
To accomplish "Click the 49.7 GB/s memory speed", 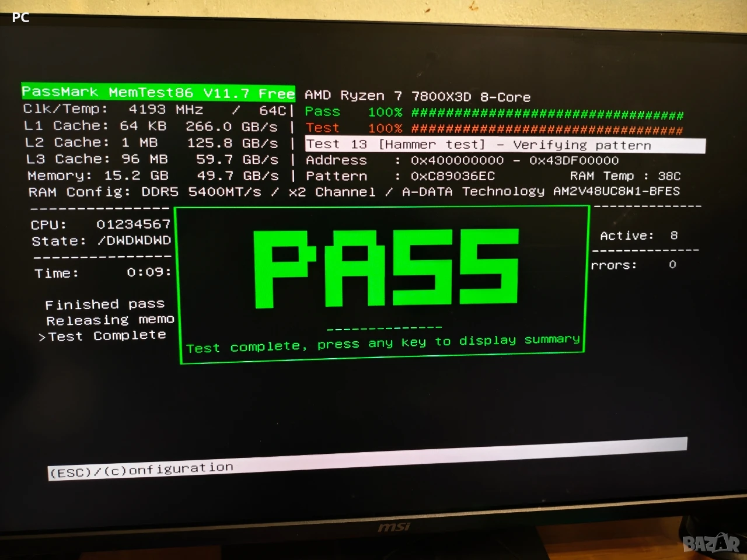I will [238, 176].
